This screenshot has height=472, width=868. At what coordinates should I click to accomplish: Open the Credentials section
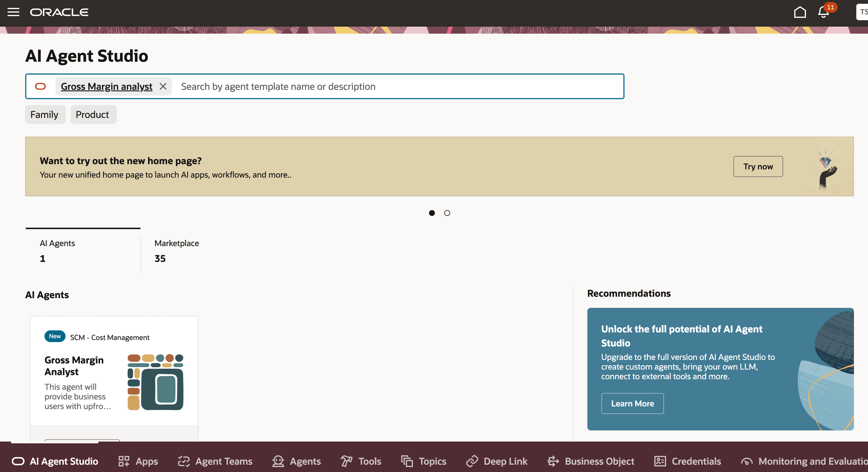click(687, 461)
